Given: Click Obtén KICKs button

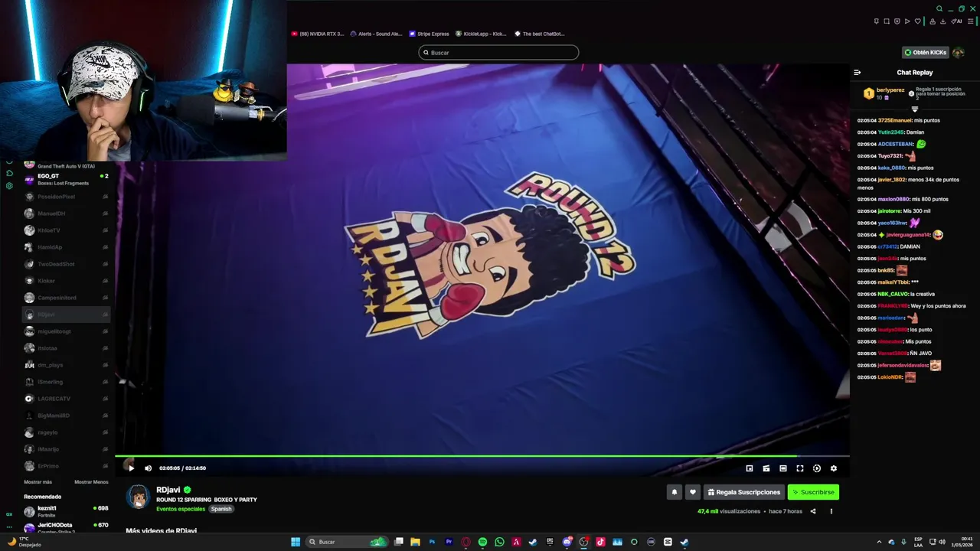Looking at the screenshot, I should pos(925,52).
